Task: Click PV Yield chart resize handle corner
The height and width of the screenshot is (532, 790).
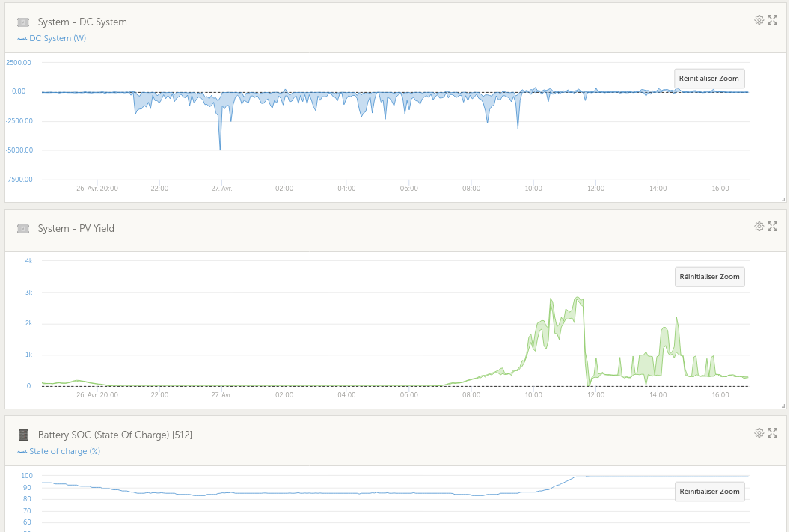Action: (x=783, y=406)
